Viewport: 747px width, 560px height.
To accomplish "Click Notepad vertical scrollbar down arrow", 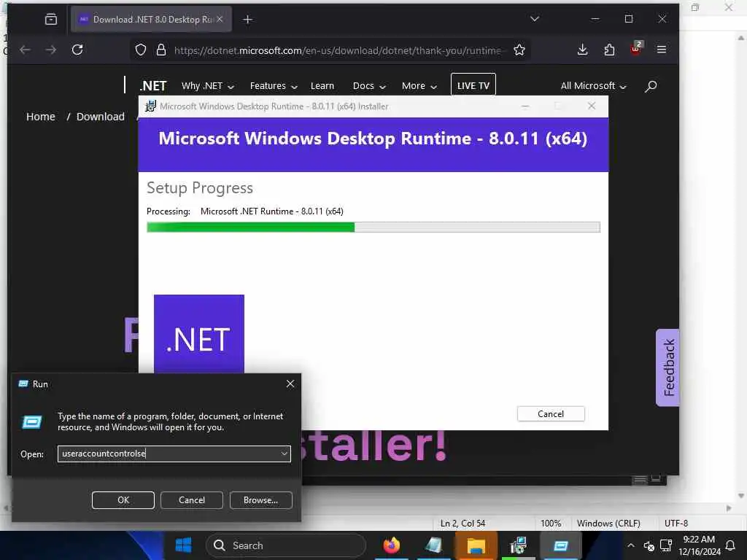I will 741,496.
